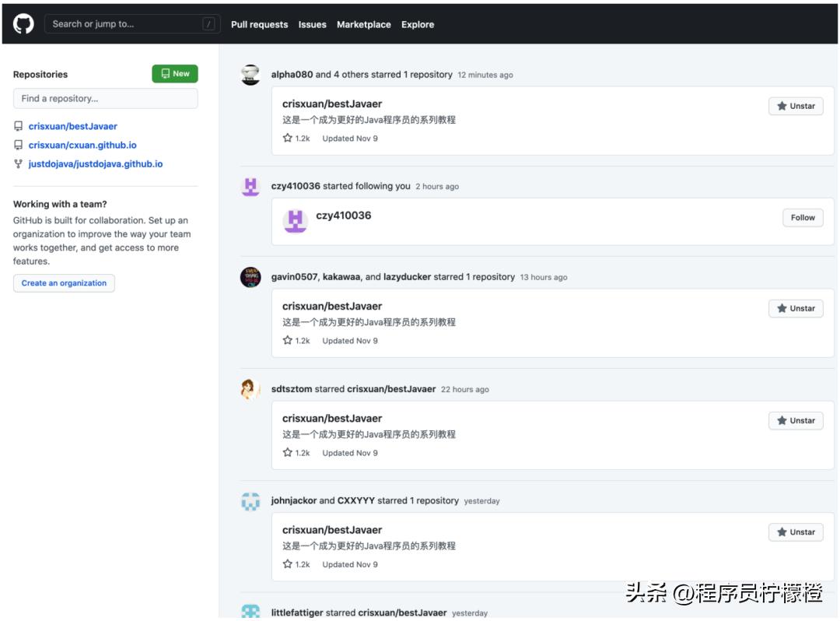Unstar bestJavaer in alpha080's activity card
Image resolution: width=840 pixels, height=621 pixels.
[x=796, y=106]
